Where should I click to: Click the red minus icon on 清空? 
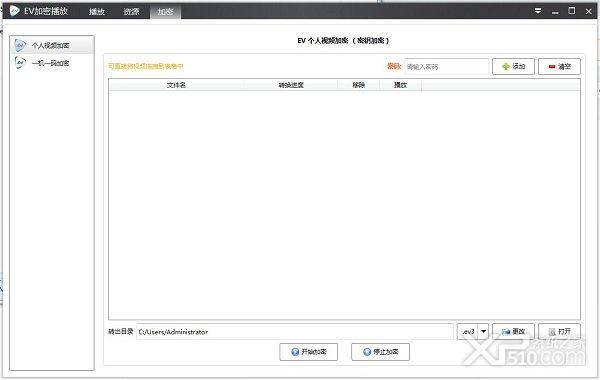[x=552, y=67]
